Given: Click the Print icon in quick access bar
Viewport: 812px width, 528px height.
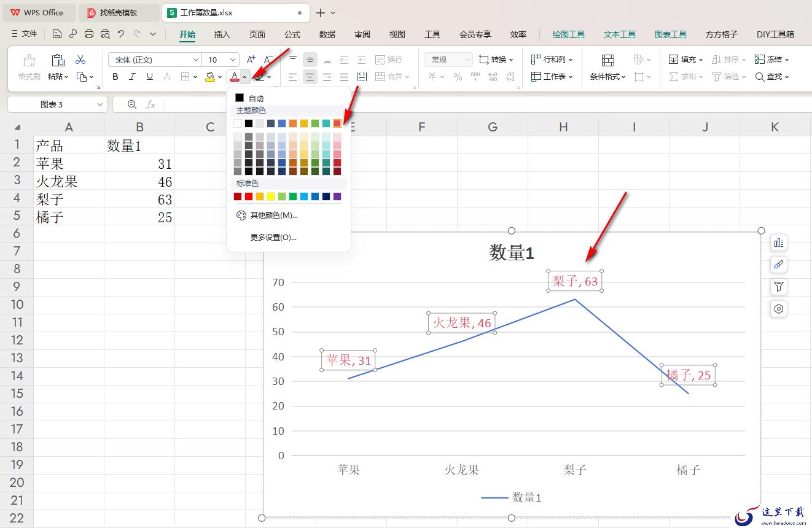Looking at the screenshot, I should point(89,34).
